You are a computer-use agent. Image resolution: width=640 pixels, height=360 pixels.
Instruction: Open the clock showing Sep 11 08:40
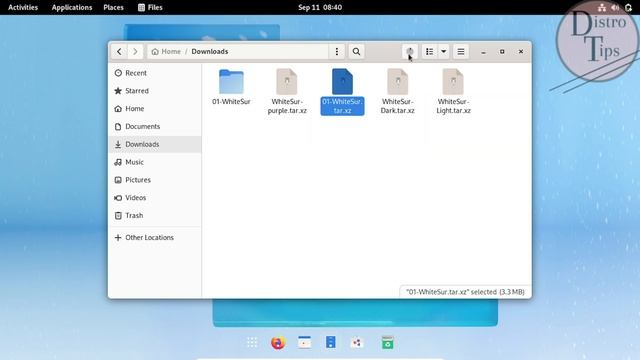tap(320, 7)
